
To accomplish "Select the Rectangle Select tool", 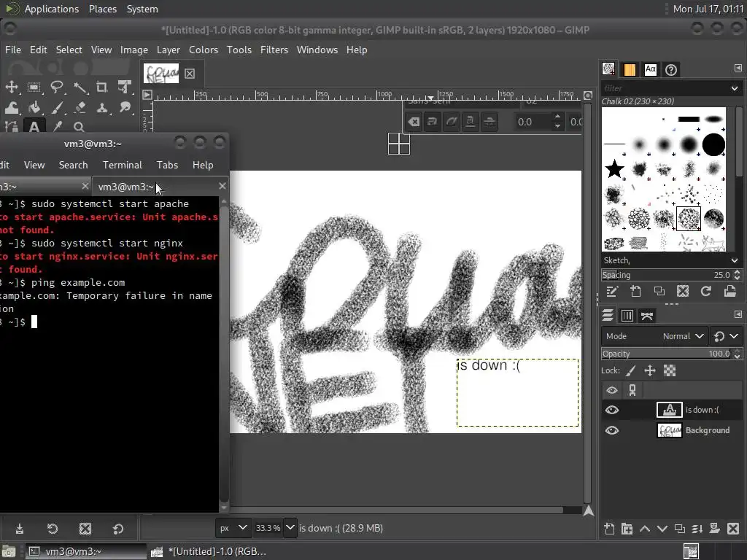I will coord(34,87).
